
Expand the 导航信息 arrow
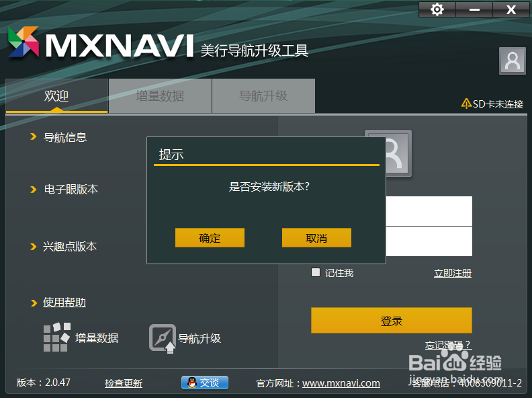[34, 136]
